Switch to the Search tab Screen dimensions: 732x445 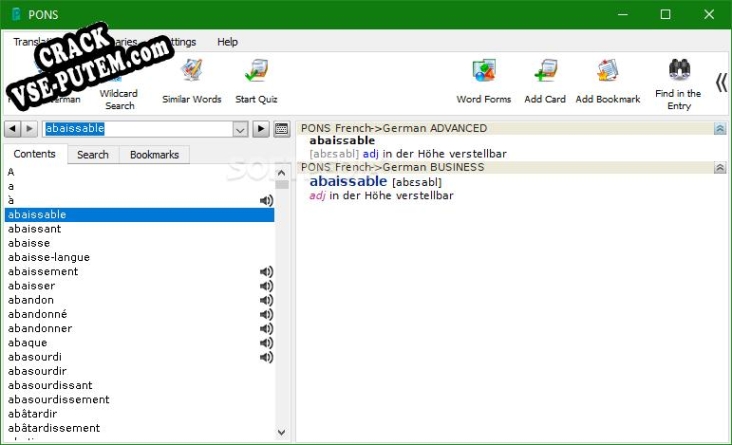93,155
